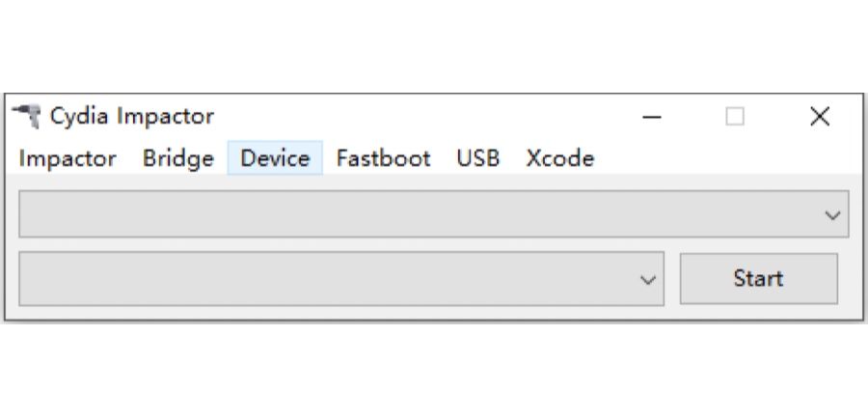Open the USB menu

click(x=478, y=158)
